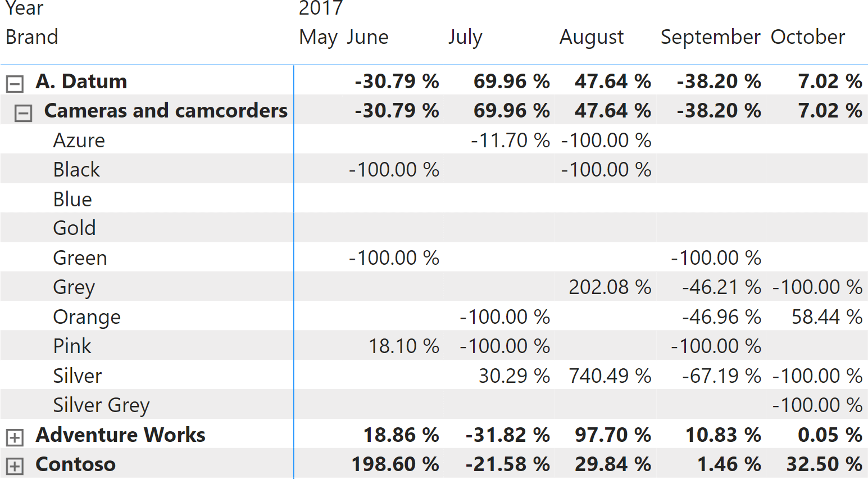Viewport: 868px width, 479px height.
Task: Click Adventure Works' 97.70 % August value
Action: tap(612, 435)
